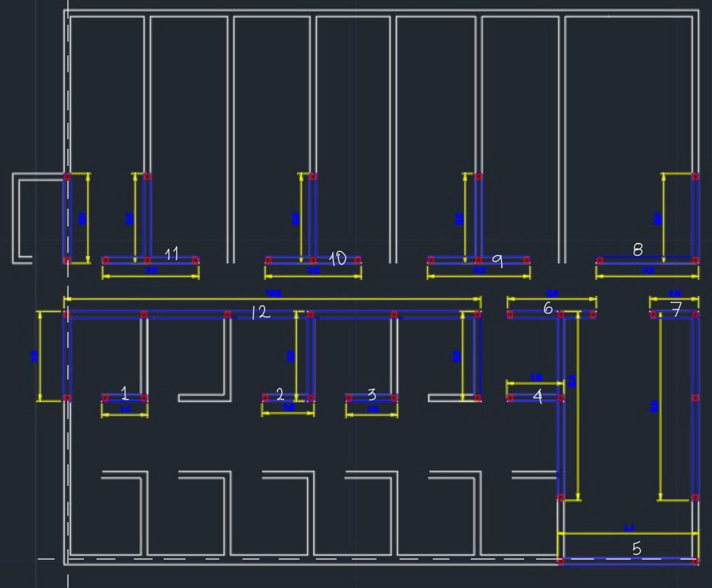Click the red grip at wall 6's left end
Screen dimensions: 712x588
click(x=511, y=314)
